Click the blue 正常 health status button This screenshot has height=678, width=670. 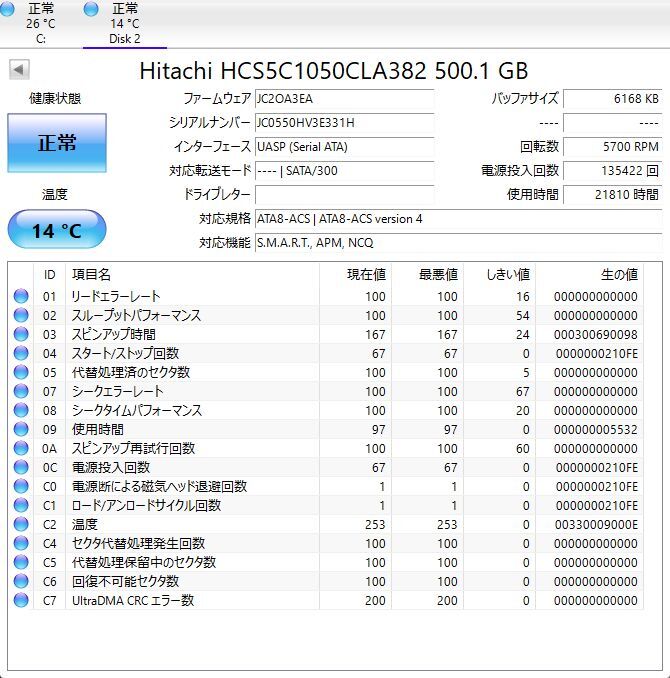tap(57, 143)
